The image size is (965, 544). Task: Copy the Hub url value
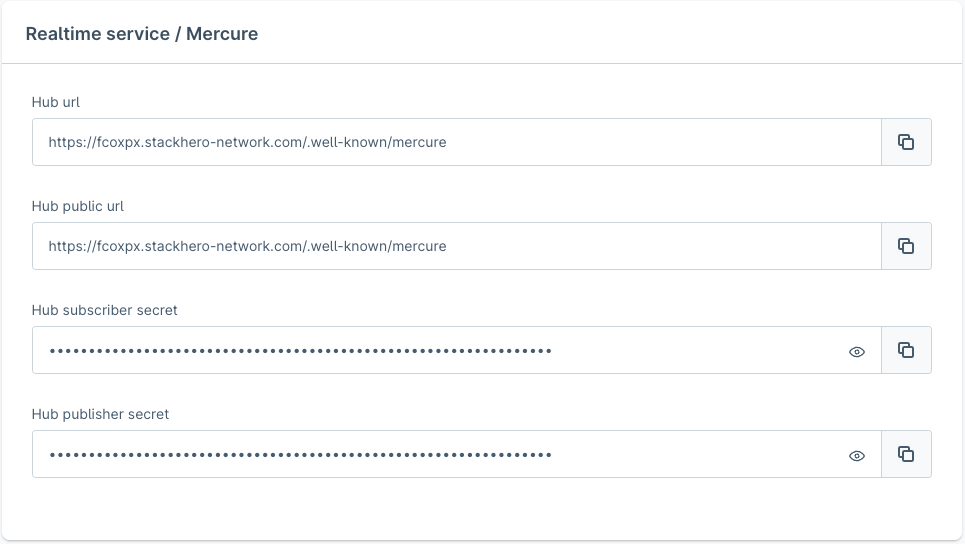pyautogui.click(x=906, y=142)
